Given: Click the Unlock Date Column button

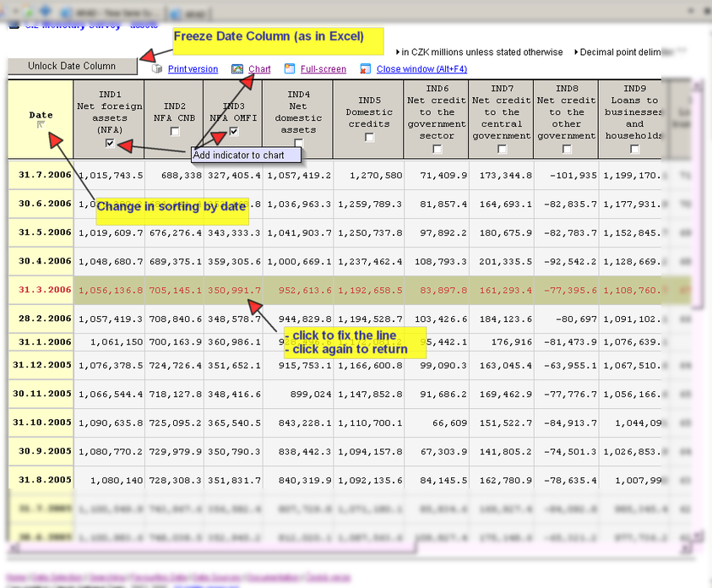Looking at the screenshot, I should coord(72,66).
